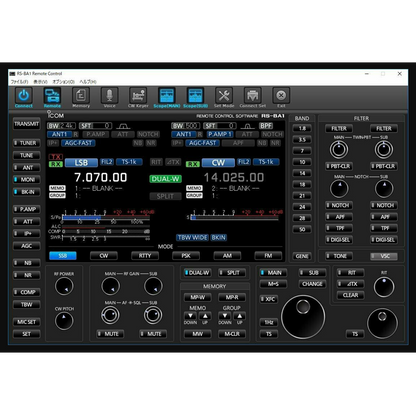Image resolution: width=416 pixels, height=416 pixels.
Task: Toggle the P.AMP preamp switch
Action: [x=26, y=209]
